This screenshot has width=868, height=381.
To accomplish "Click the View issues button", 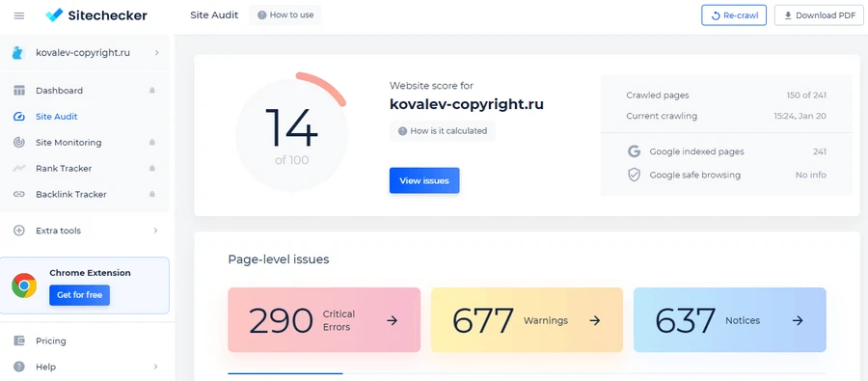I will 424,180.
